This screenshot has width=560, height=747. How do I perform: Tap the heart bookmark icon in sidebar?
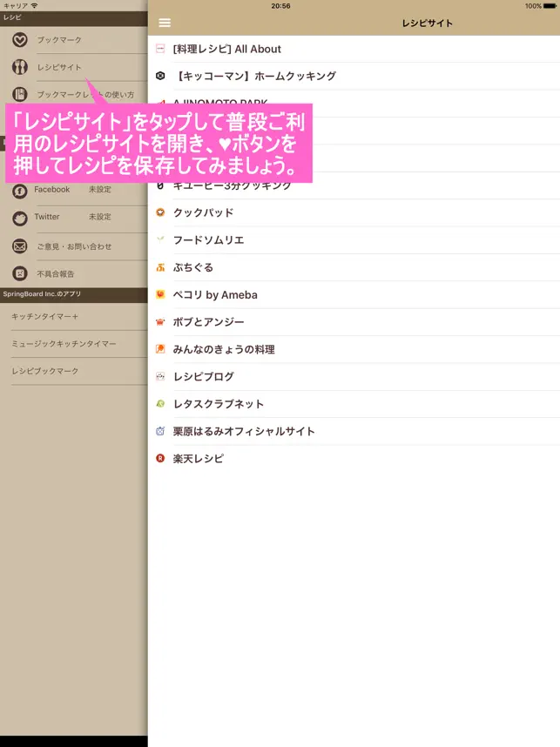click(x=19, y=40)
